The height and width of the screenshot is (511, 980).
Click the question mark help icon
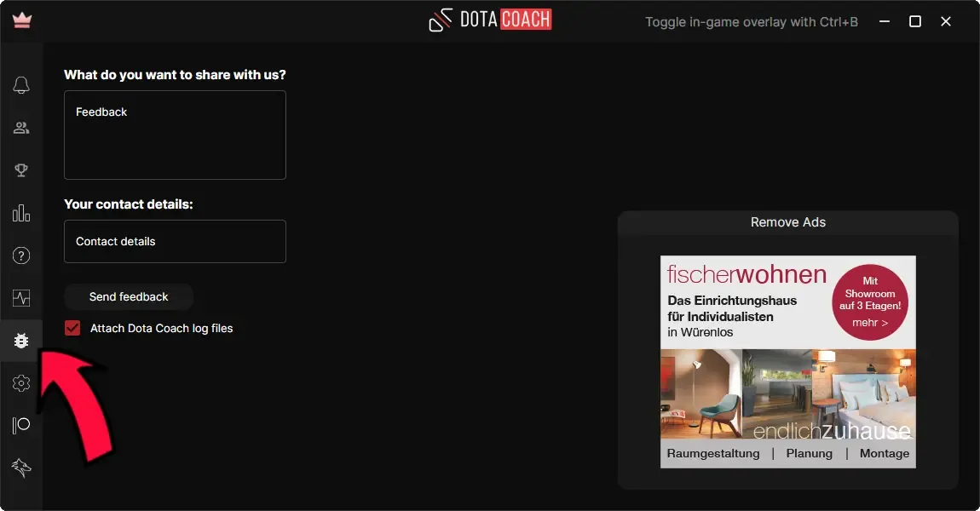pyautogui.click(x=21, y=255)
